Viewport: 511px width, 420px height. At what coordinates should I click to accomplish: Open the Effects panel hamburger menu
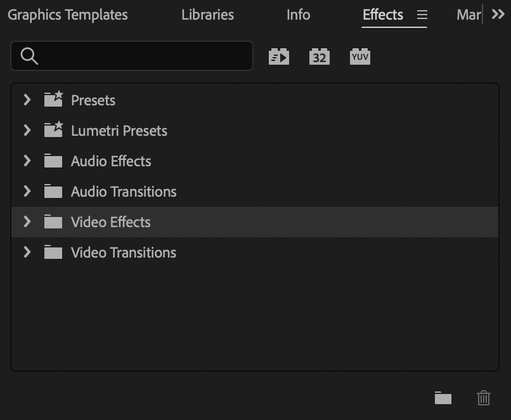422,15
